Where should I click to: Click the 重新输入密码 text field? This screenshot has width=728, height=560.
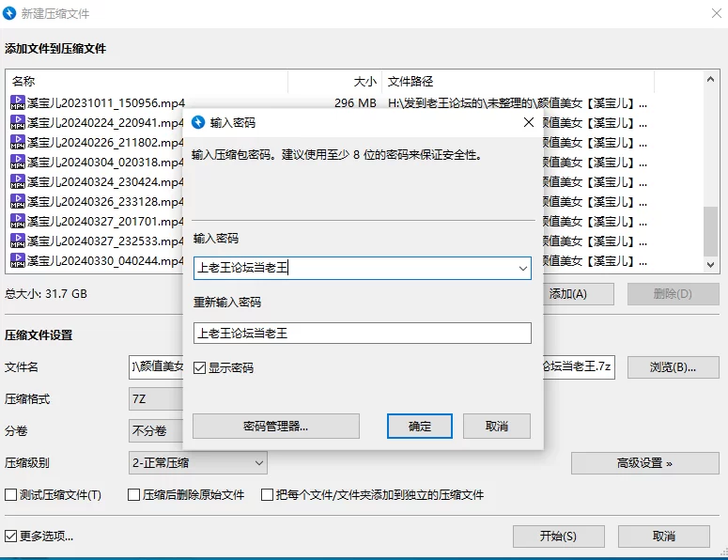[363, 334]
